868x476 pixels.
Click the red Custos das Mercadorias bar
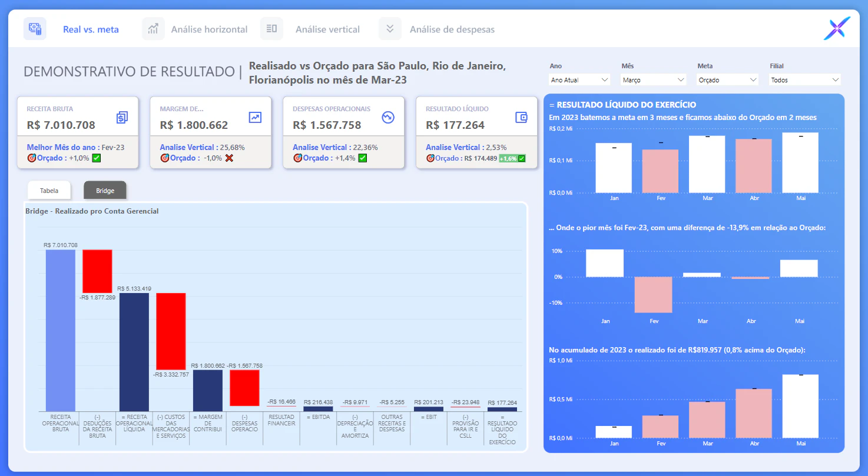pyautogui.click(x=171, y=331)
